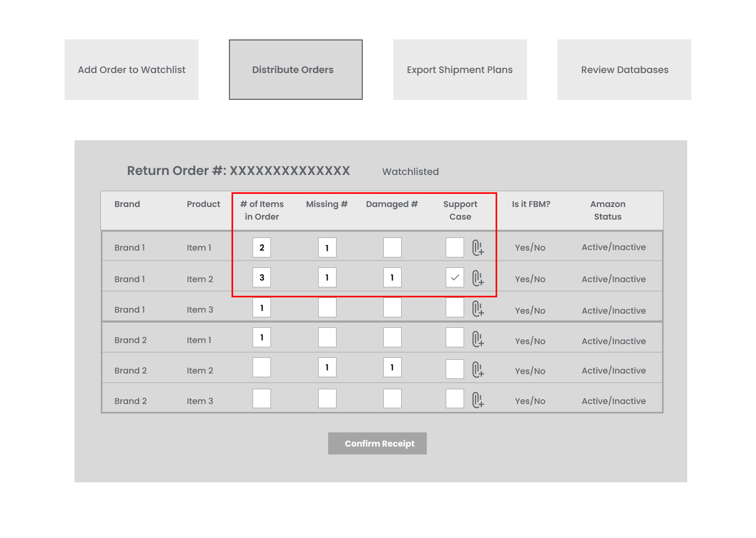Click damaged count field for Brand 1 Item 1

(392, 247)
